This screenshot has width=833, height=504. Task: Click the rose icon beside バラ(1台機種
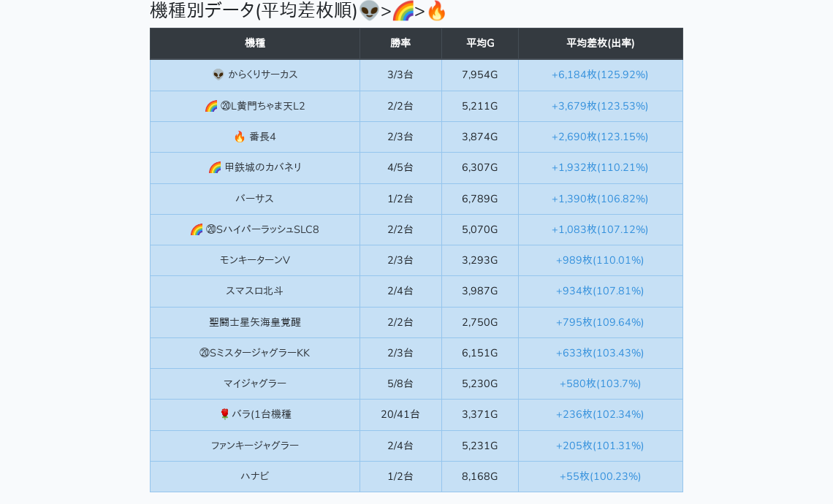click(x=224, y=414)
